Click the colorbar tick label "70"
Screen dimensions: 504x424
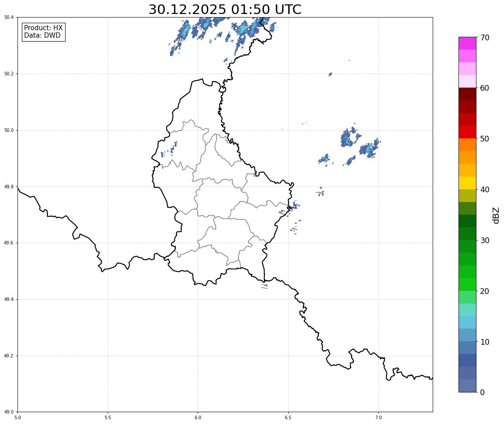point(485,38)
